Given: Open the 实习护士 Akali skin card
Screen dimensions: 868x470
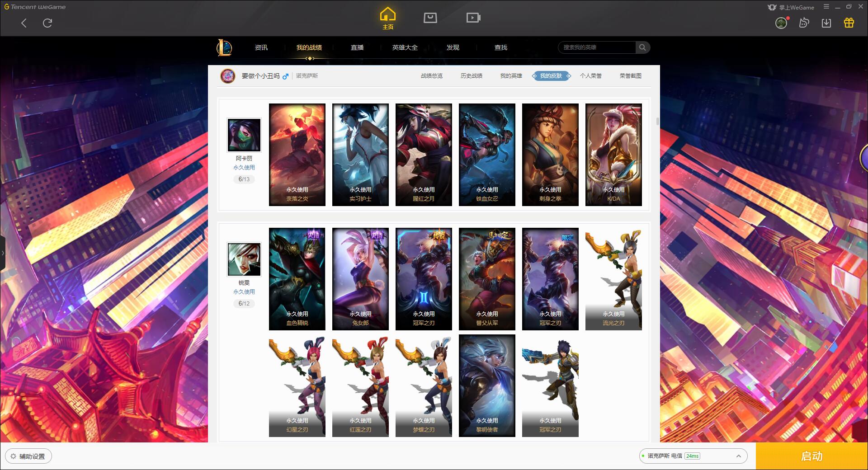Looking at the screenshot, I should pyautogui.click(x=360, y=155).
